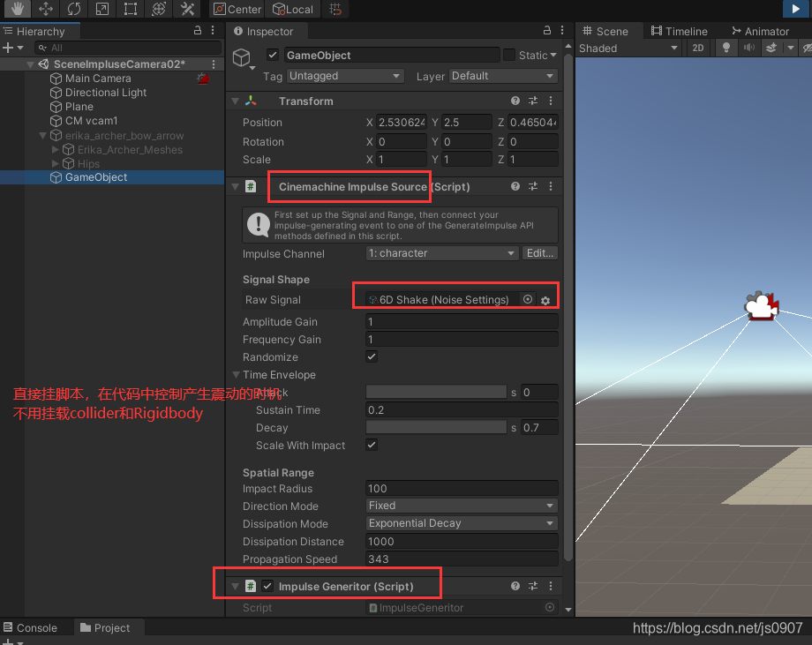
Task: Switch to the Scene tab
Action: (606, 31)
